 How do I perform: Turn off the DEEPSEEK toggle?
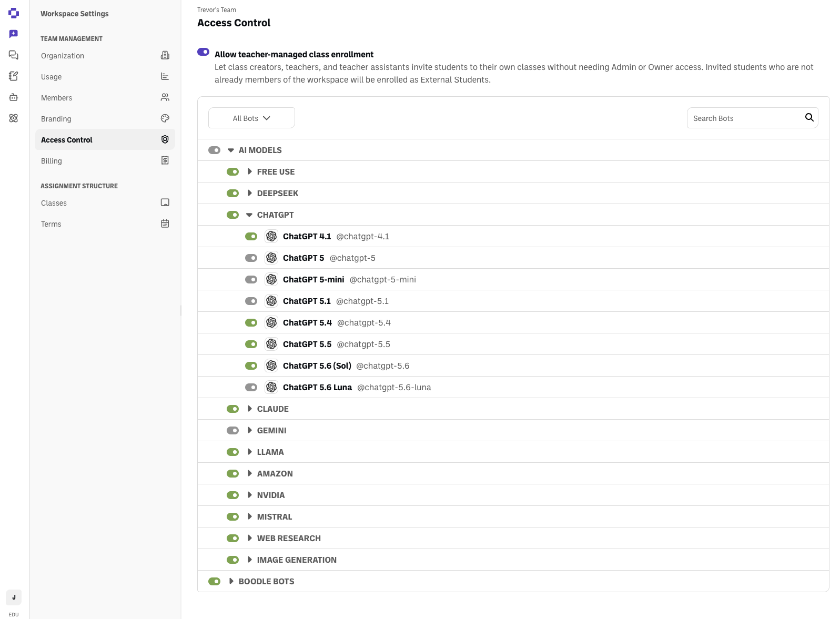coord(233,193)
